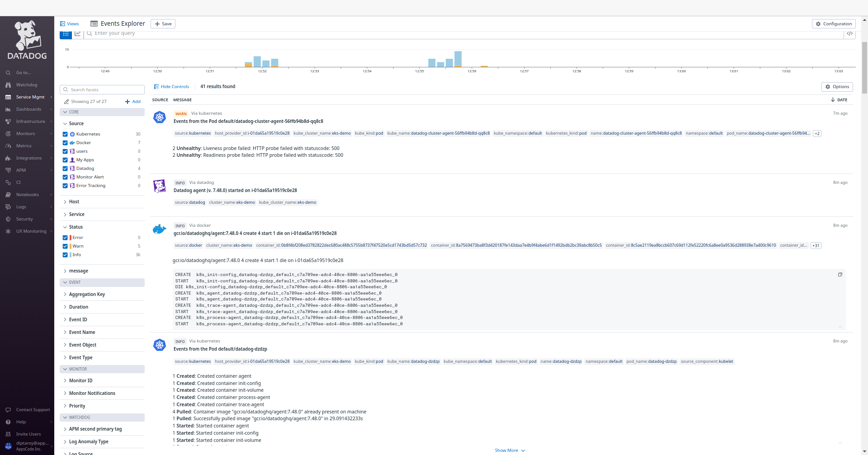Click the Save button
868x455 pixels.
click(x=162, y=23)
